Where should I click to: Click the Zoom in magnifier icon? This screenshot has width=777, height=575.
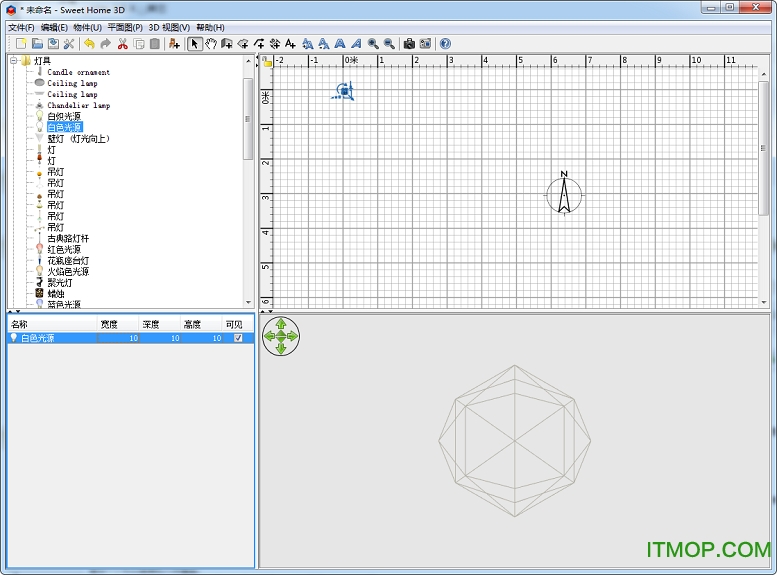tap(373, 44)
